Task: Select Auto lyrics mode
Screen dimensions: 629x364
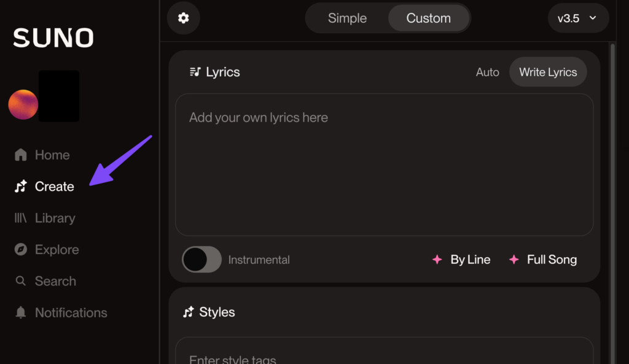Action: 487,72
